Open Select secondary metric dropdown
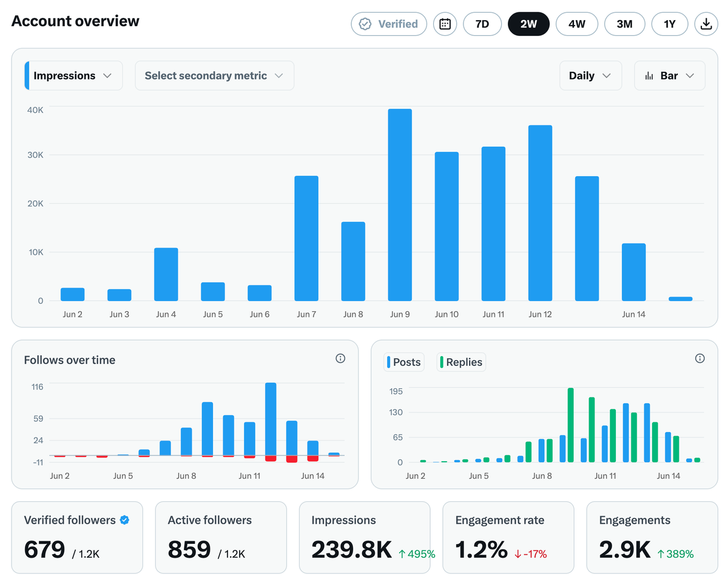728x582 pixels. pos(214,76)
